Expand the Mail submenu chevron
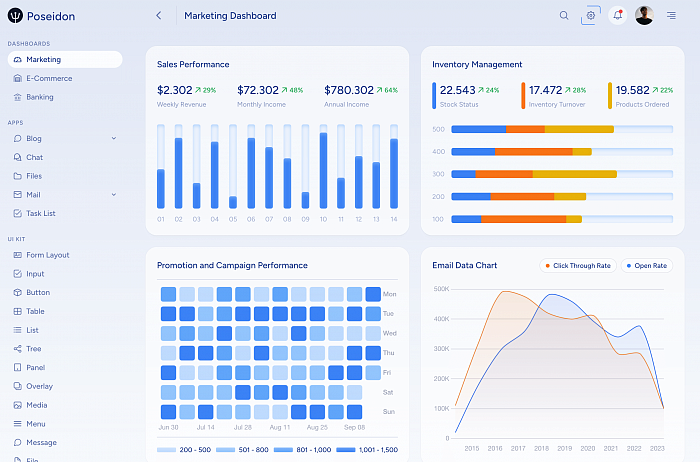The width and height of the screenshot is (700, 462). click(x=114, y=195)
